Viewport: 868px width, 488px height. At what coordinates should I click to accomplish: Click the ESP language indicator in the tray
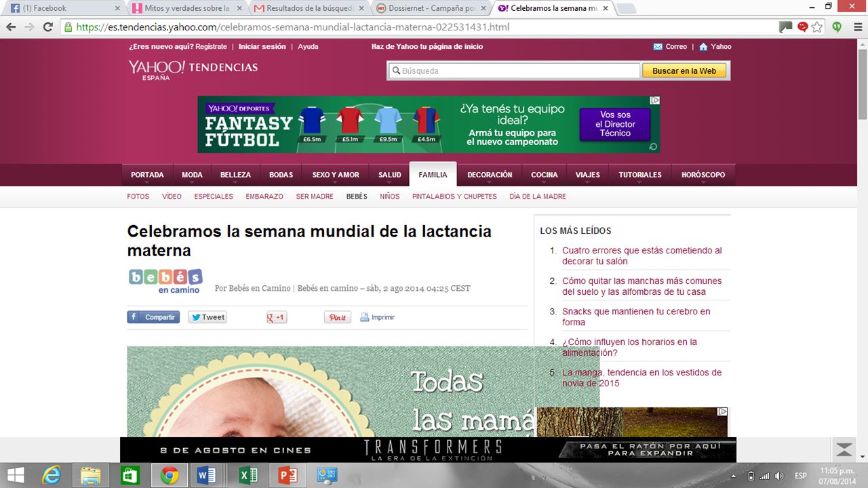point(800,476)
